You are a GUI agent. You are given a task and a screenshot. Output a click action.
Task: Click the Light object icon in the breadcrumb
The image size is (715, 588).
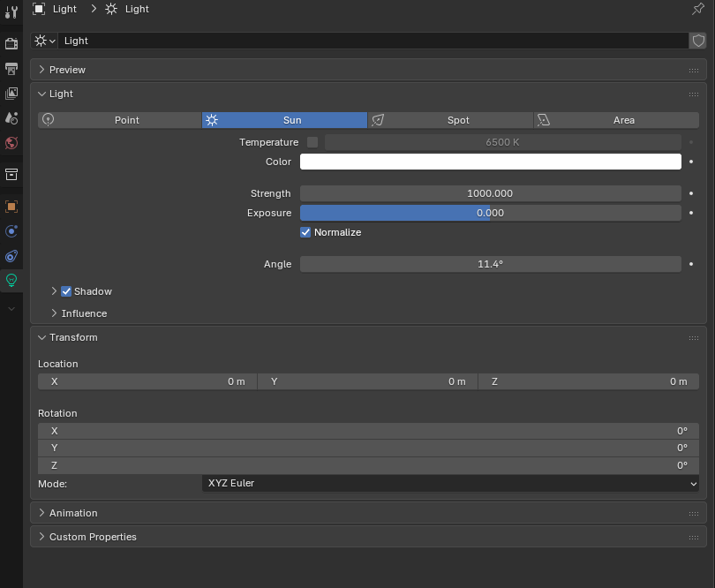(39, 9)
